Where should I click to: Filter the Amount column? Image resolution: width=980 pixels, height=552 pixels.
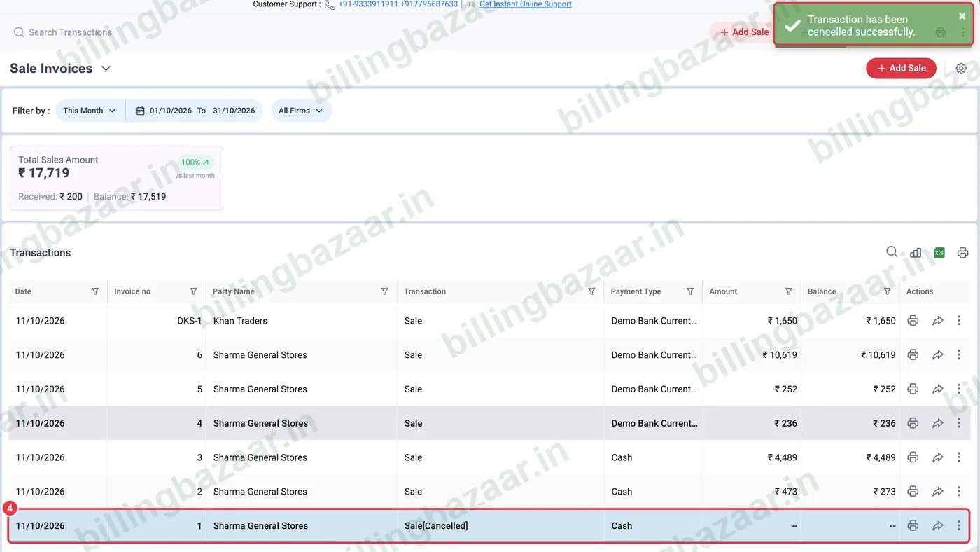[x=789, y=291]
